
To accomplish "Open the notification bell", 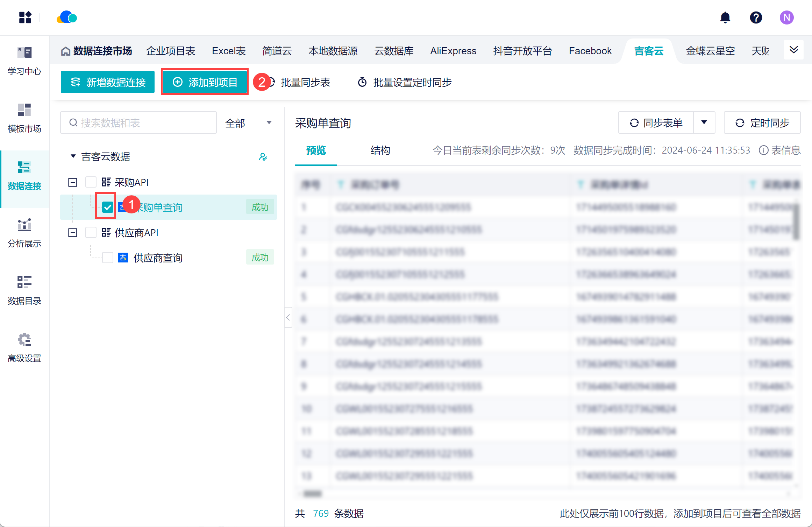I will pos(725,17).
